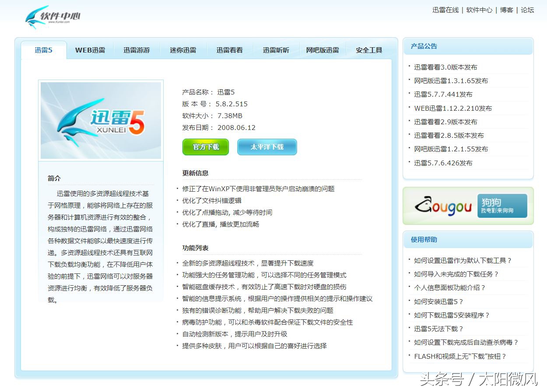
Task: Click the 迅雷在线 navigation link
Action: tap(445, 10)
